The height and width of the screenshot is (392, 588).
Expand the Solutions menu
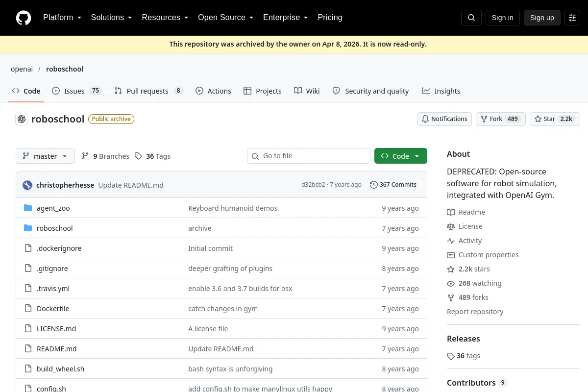111,18
